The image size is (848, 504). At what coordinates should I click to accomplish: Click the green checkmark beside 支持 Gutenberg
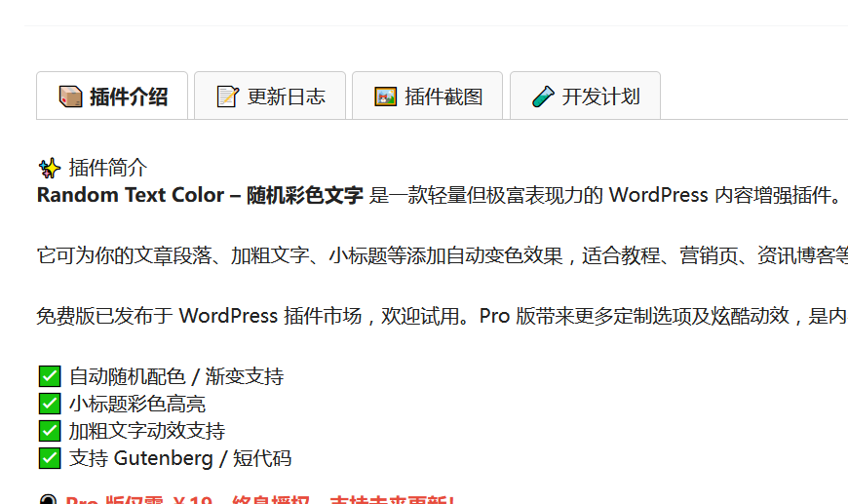click(x=49, y=458)
